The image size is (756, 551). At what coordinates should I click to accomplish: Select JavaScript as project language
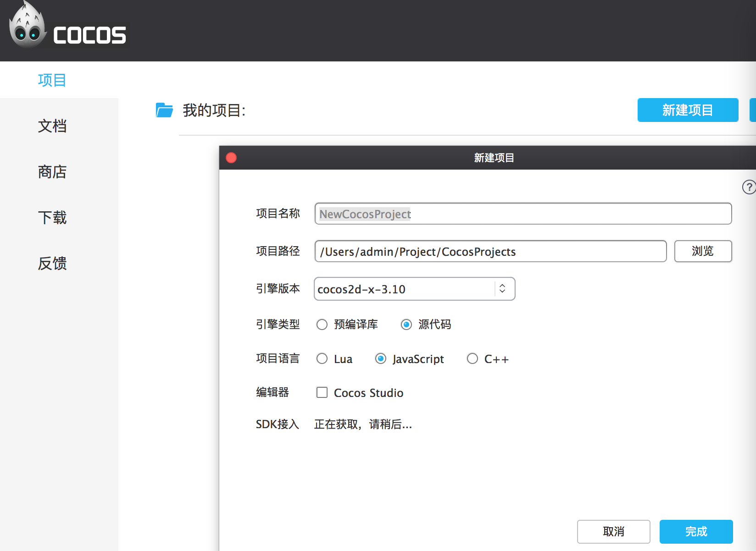click(381, 358)
